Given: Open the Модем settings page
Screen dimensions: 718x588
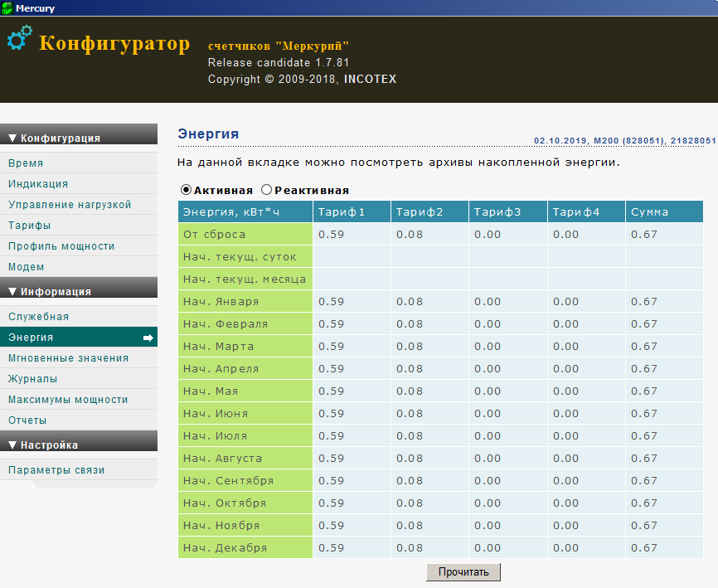Looking at the screenshot, I should click(x=79, y=266).
